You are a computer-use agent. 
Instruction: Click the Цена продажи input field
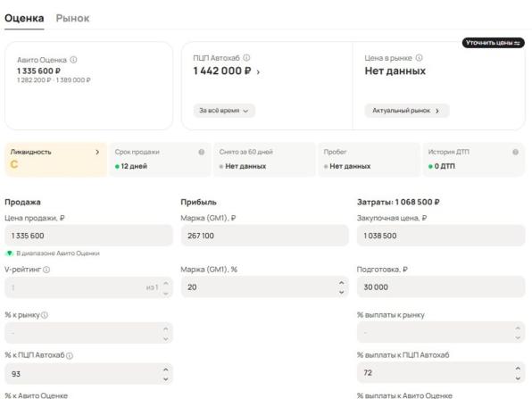point(88,236)
